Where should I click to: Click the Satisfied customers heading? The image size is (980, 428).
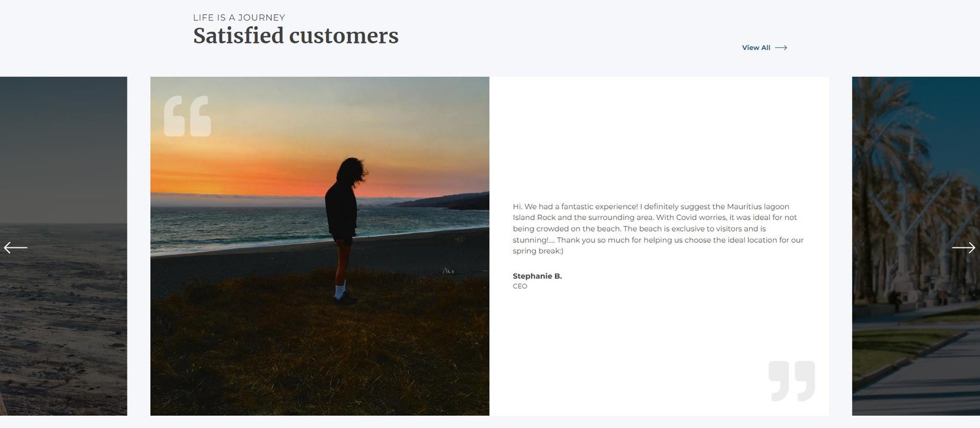point(296,36)
